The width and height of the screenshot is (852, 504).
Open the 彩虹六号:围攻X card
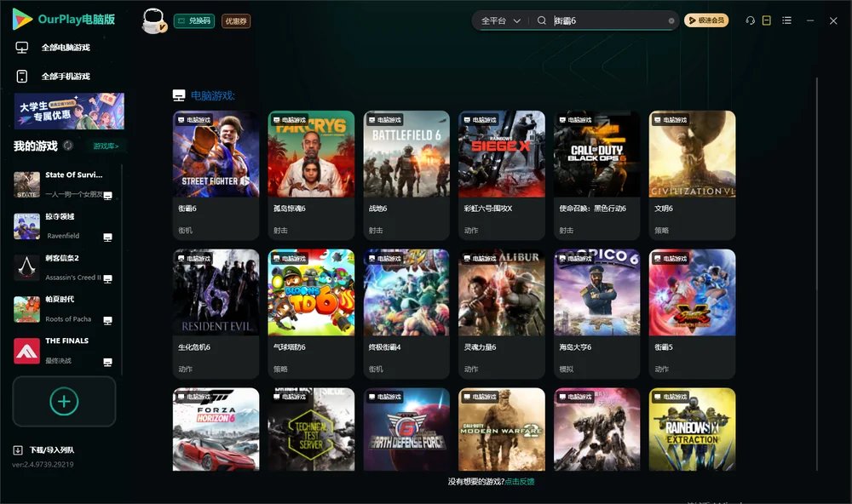[x=502, y=175]
